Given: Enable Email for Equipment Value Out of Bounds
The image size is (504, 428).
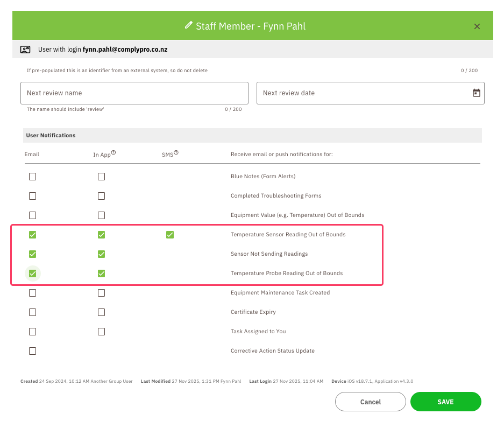Looking at the screenshot, I should coord(32,215).
